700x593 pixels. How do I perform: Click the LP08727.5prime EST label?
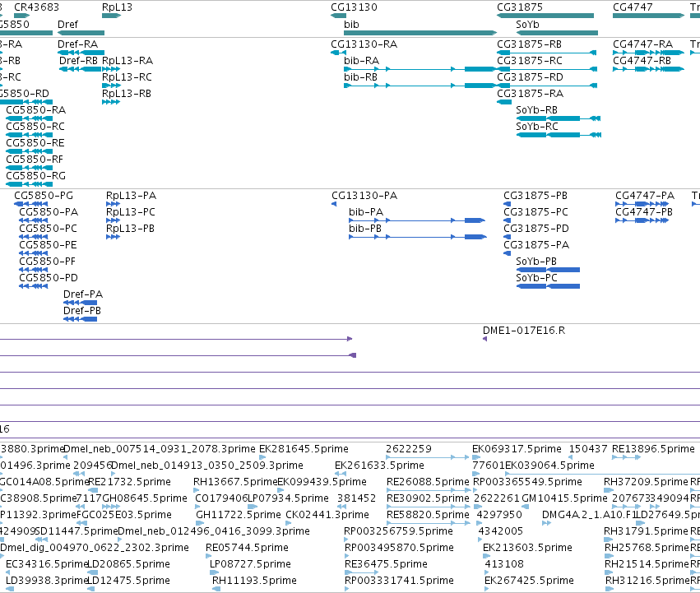[250, 564]
